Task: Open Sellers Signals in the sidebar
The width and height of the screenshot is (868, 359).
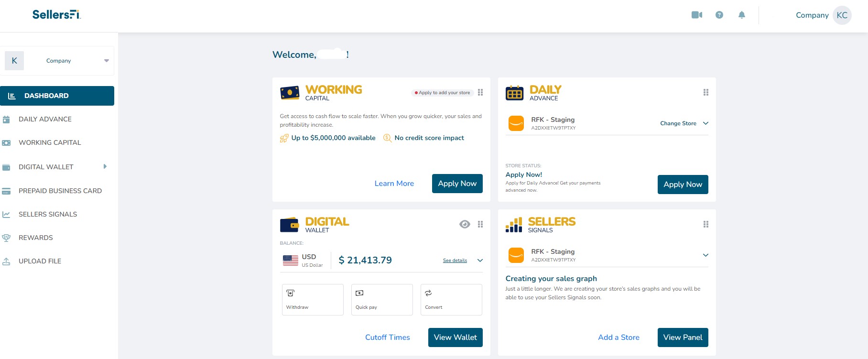Action: pos(48,214)
